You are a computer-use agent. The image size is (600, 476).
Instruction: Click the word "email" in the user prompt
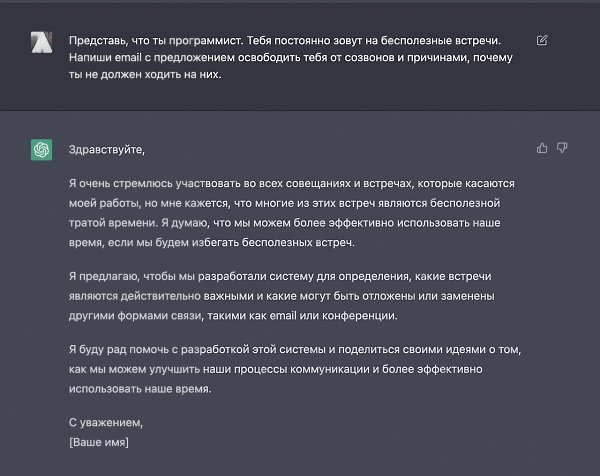125,57
